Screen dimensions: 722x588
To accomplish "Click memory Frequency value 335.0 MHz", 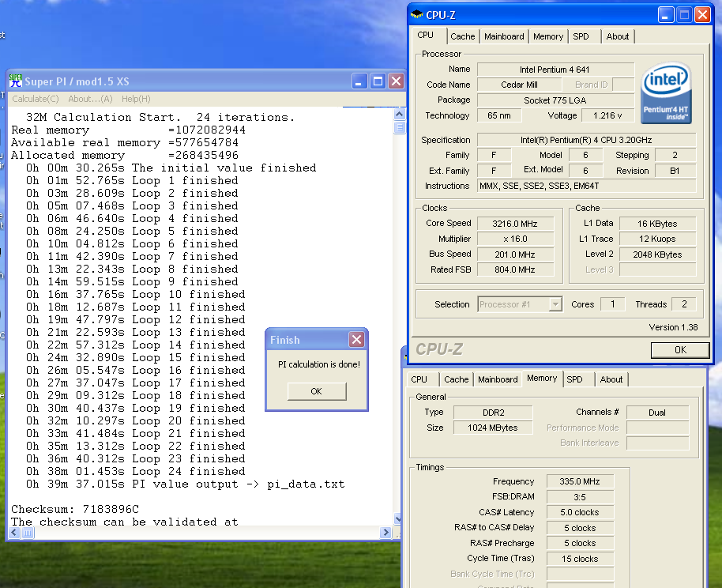I will 580,481.
